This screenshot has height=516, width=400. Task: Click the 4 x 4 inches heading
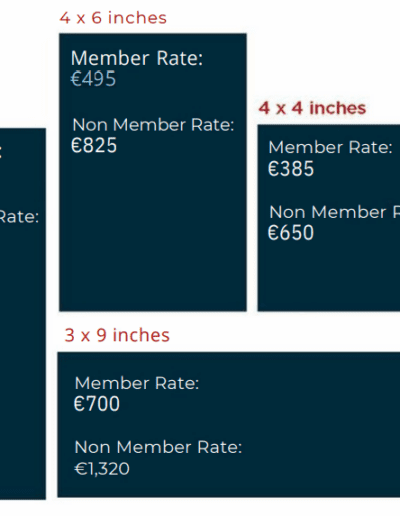point(312,108)
